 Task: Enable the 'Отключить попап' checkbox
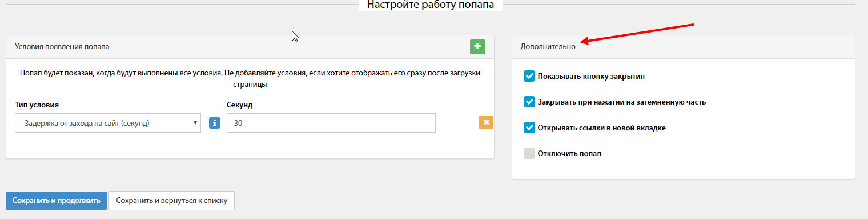coord(529,153)
